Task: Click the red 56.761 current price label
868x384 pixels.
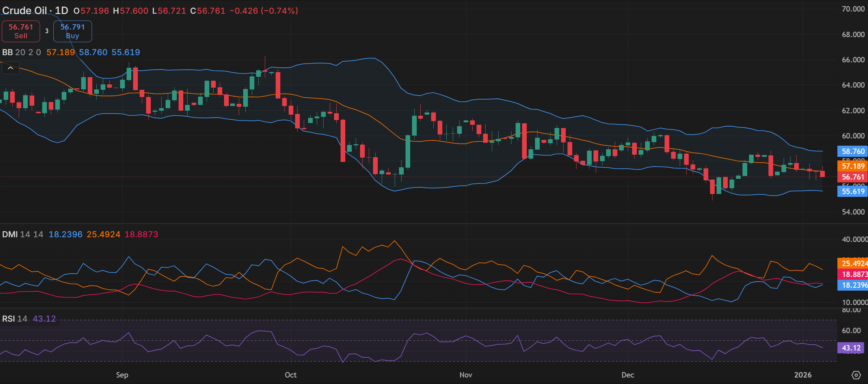Action: (853, 177)
